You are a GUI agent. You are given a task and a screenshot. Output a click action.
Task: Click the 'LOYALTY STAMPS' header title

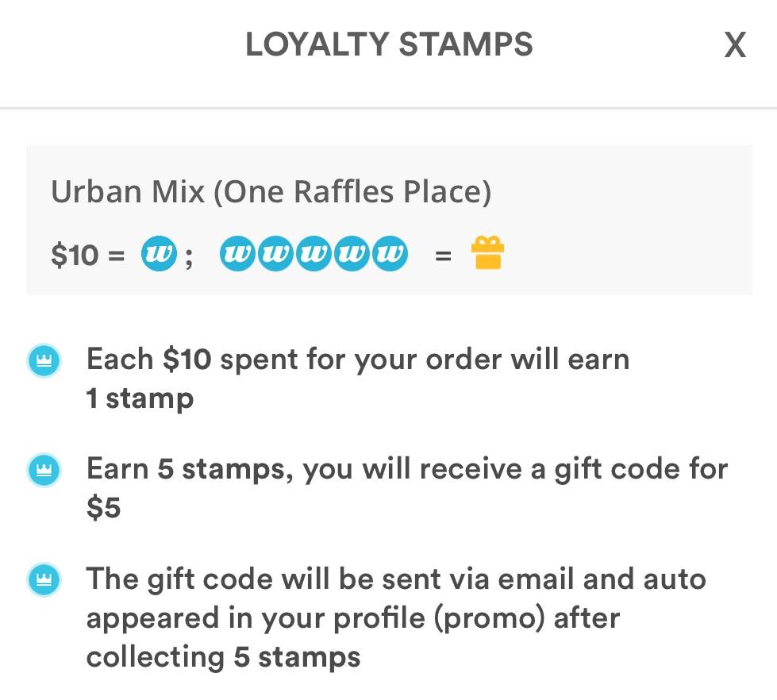pos(389,44)
